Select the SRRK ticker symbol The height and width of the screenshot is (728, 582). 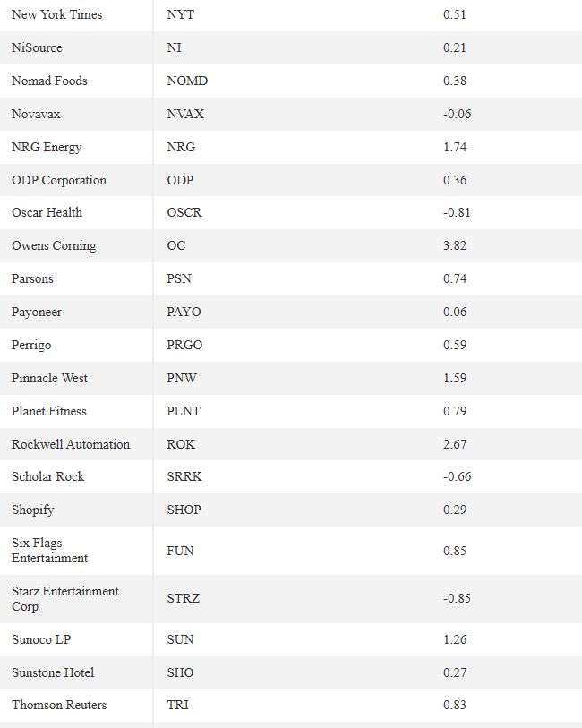(184, 476)
